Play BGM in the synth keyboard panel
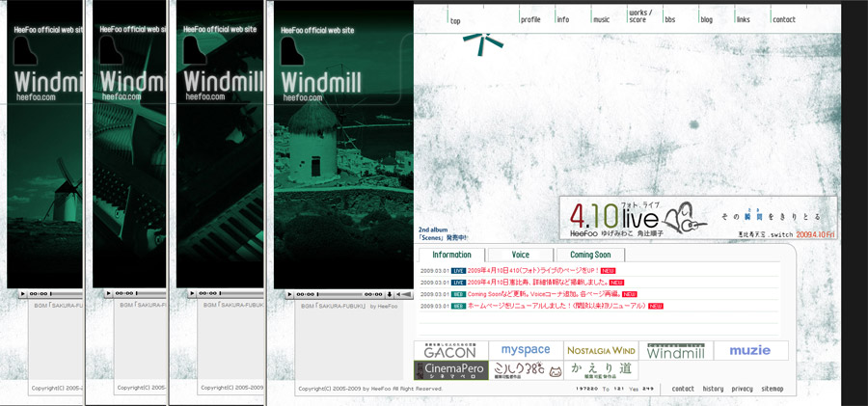The height and width of the screenshot is (406, 868). coord(192,293)
